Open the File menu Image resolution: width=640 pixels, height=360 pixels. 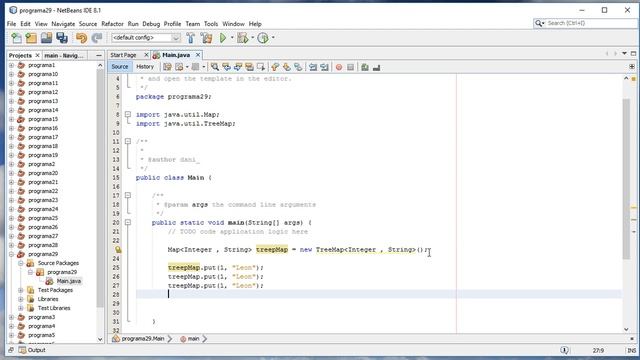click(x=11, y=24)
